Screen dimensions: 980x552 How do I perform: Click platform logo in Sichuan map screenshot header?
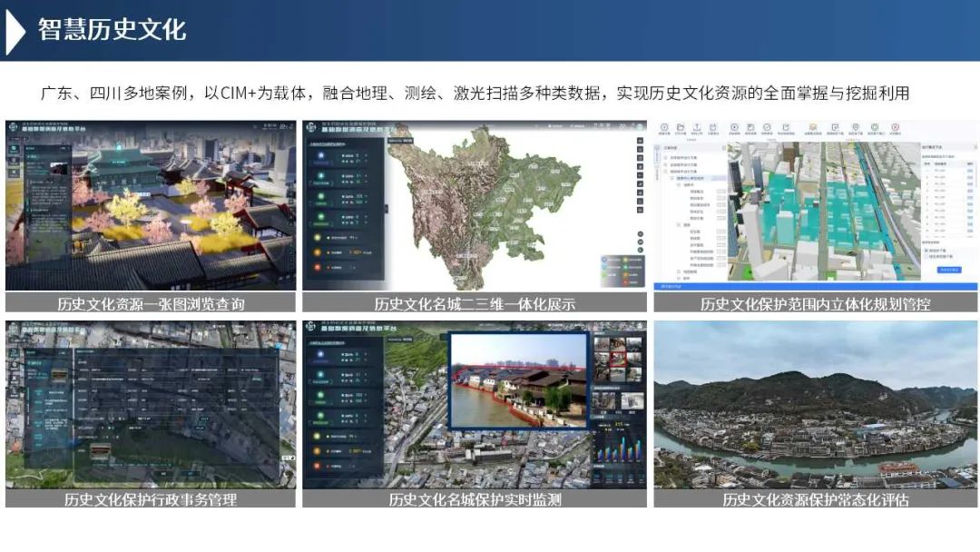click(311, 127)
